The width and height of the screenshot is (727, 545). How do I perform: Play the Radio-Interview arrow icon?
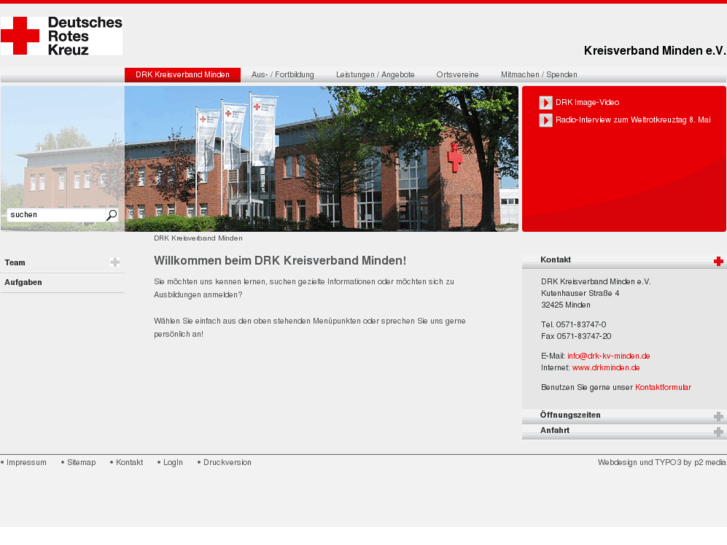tap(546, 120)
